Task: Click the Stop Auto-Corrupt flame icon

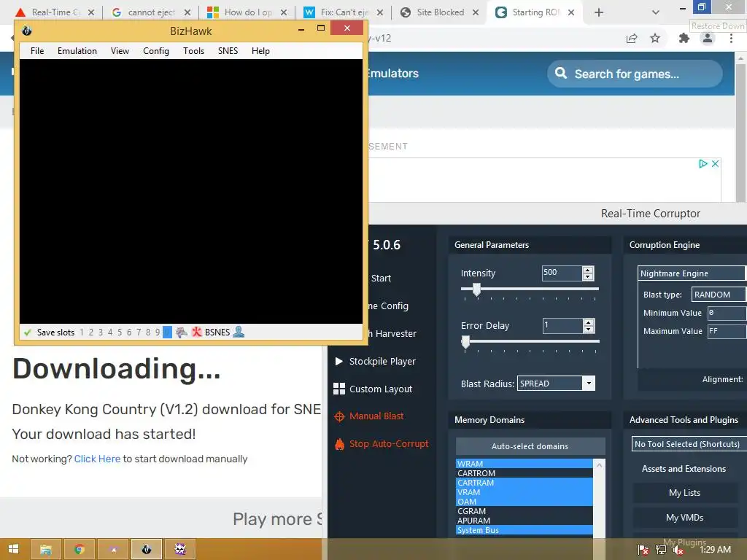Action: (x=339, y=444)
